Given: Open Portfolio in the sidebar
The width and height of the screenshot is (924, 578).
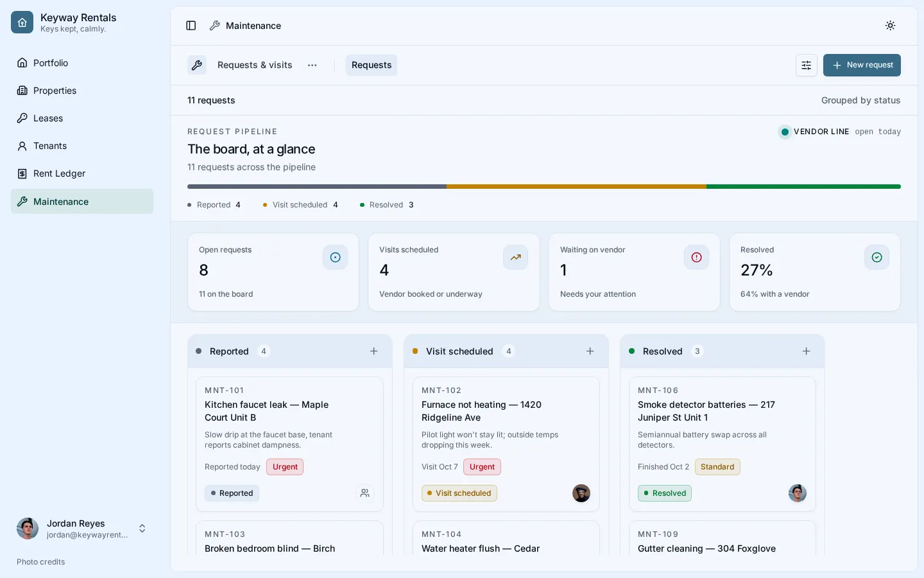Looking at the screenshot, I should pyautogui.click(x=82, y=63).
